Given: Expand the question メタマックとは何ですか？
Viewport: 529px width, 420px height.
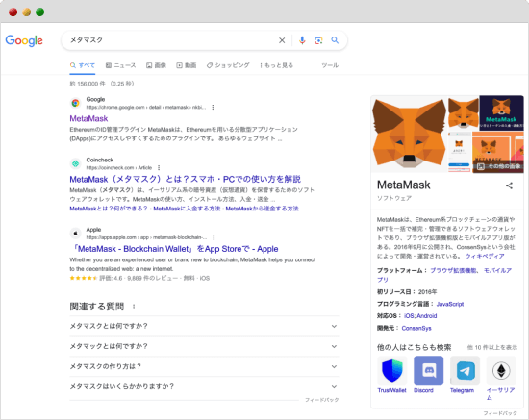Looking at the screenshot, I should [204, 346].
